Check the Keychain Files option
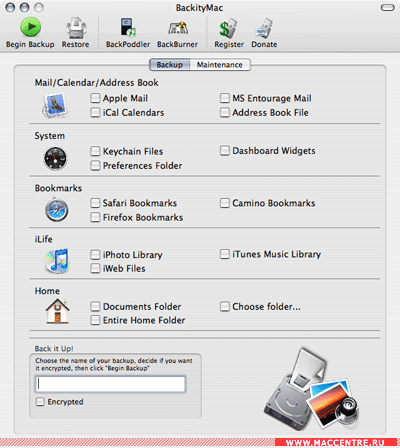Screen dimensions: 400x448 coord(95,151)
